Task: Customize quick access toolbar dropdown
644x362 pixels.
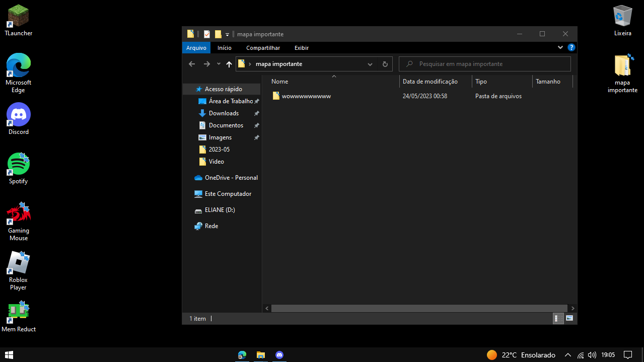Action: [x=227, y=34]
